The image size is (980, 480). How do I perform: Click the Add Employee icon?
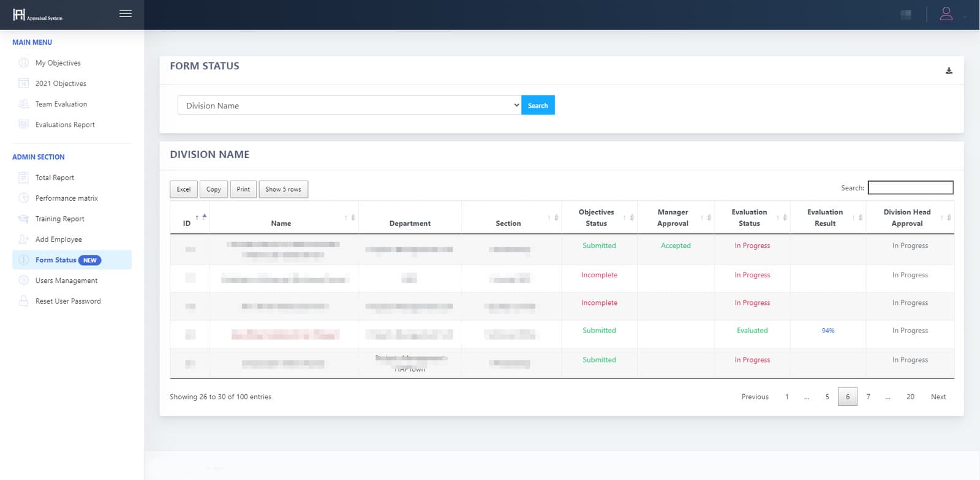pyautogui.click(x=24, y=239)
